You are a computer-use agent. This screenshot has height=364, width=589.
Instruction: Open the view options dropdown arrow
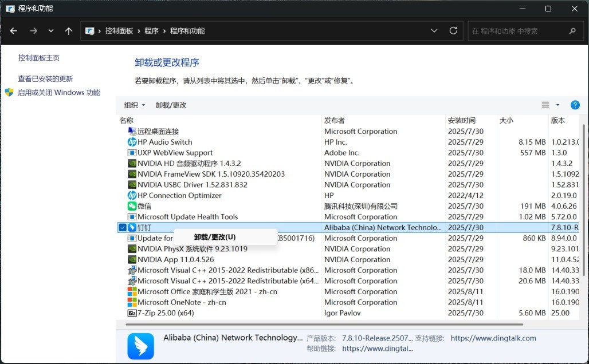pos(557,105)
